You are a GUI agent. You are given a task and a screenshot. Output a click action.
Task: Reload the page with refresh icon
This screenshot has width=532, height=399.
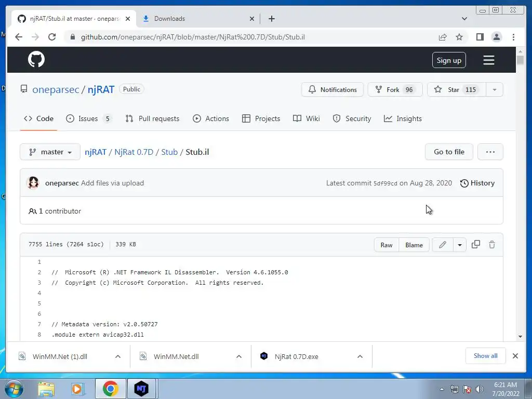pos(52,37)
